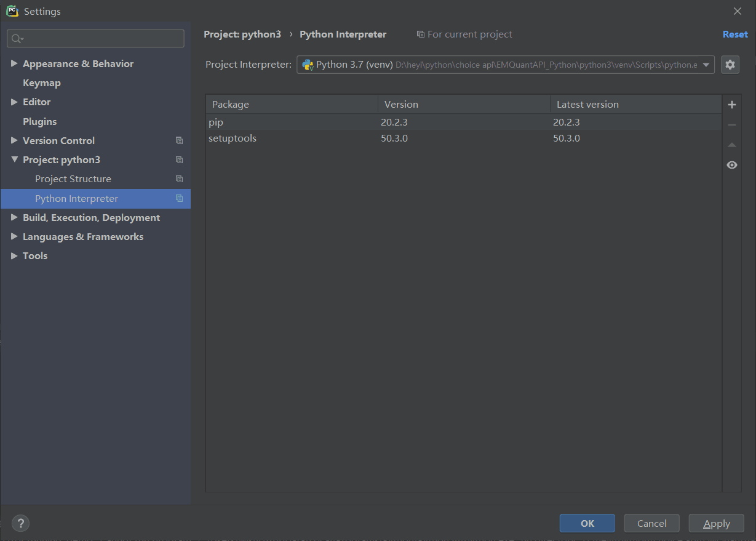This screenshot has width=756, height=541.
Task: Sort by Latest version column header
Action: point(635,104)
